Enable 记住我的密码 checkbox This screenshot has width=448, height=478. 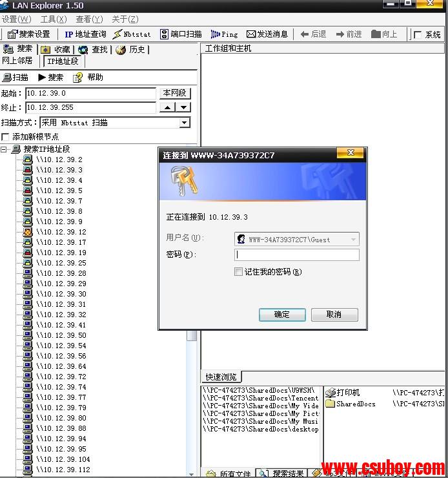(x=239, y=272)
